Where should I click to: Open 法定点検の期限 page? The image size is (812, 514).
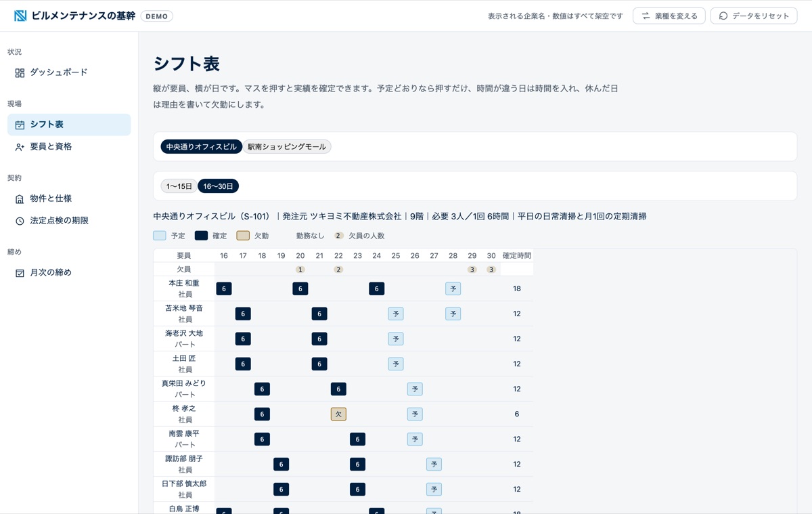(69, 221)
